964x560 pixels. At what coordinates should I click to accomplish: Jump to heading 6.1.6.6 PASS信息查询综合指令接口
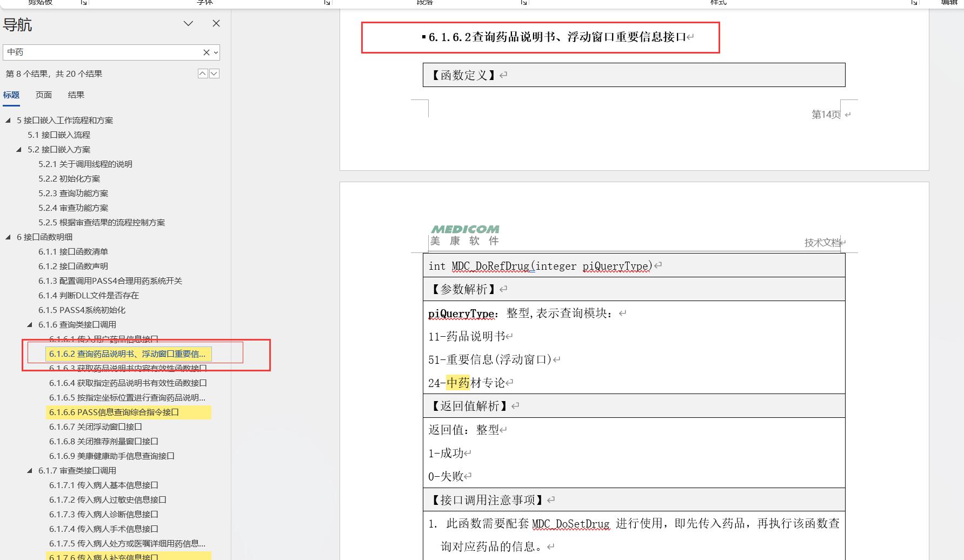[x=129, y=412]
